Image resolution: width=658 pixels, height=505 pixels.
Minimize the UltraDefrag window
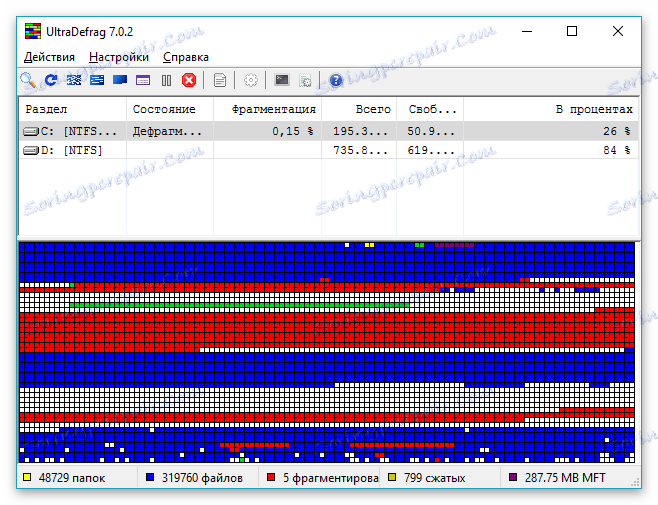tap(527, 31)
